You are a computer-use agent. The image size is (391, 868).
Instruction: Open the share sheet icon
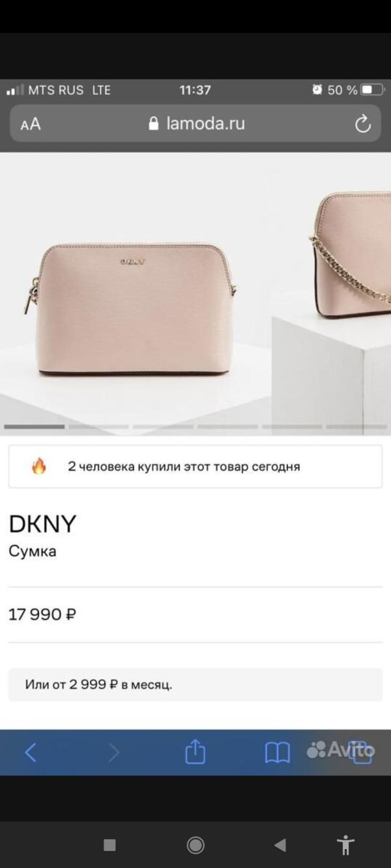click(x=195, y=752)
